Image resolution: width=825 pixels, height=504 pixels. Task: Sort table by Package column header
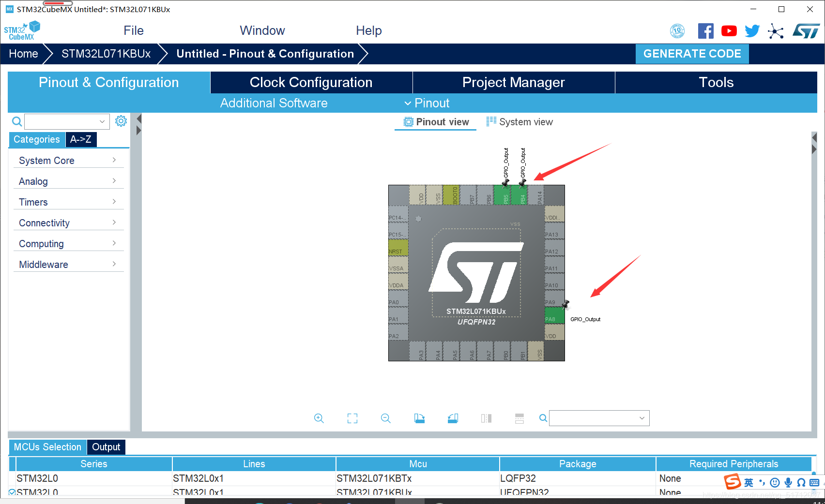(x=578, y=464)
